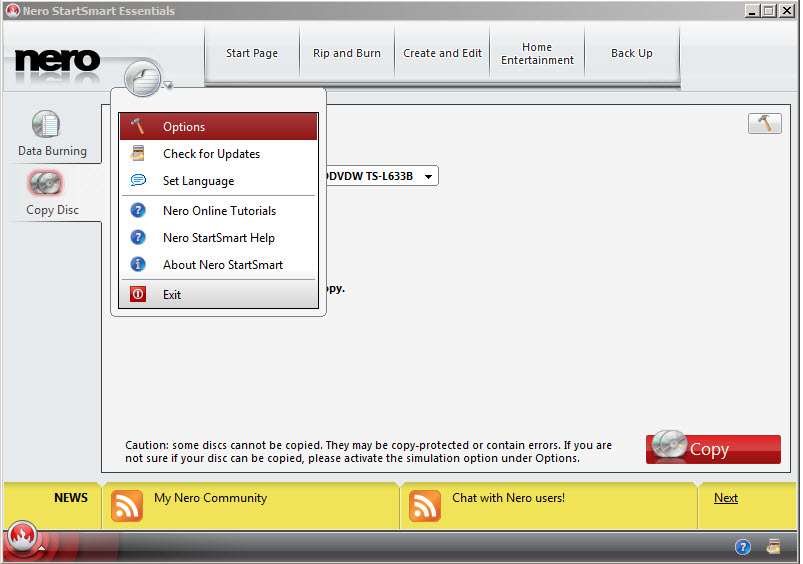This screenshot has width=803, height=564.
Task: Open the Data Burning sidebar icon
Action: coord(46,124)
